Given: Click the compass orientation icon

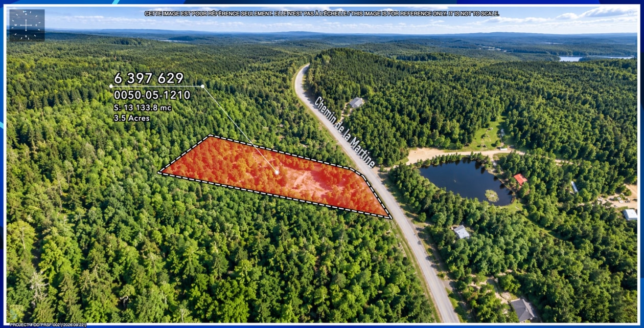Looking at the screenshot, I should (27, 25).
